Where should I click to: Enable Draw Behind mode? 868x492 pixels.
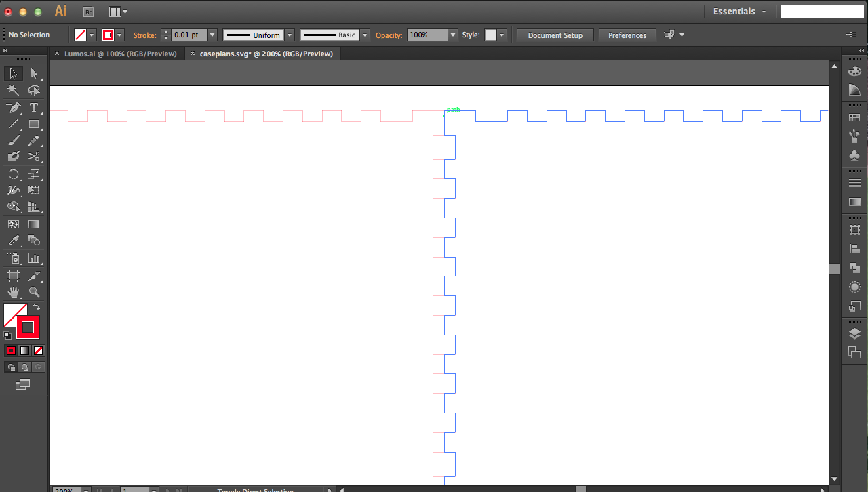24,367
